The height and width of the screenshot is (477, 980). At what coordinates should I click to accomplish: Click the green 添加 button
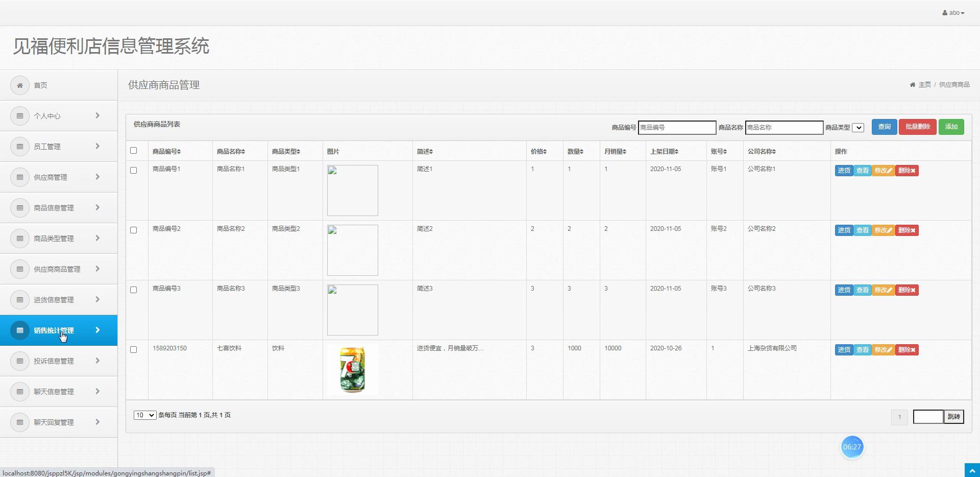(951, 127)
